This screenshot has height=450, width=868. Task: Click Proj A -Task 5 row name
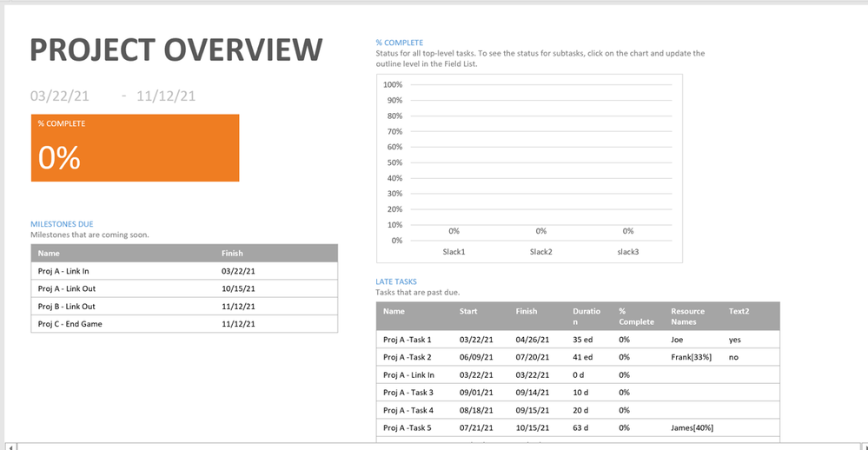coord(407,428)
